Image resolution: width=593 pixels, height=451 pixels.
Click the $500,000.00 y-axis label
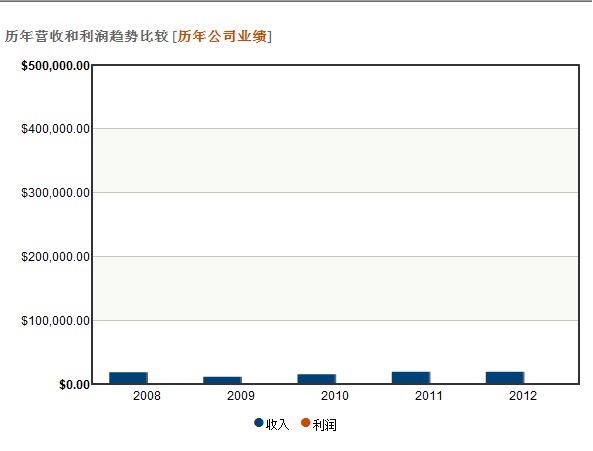click(56, 66)
